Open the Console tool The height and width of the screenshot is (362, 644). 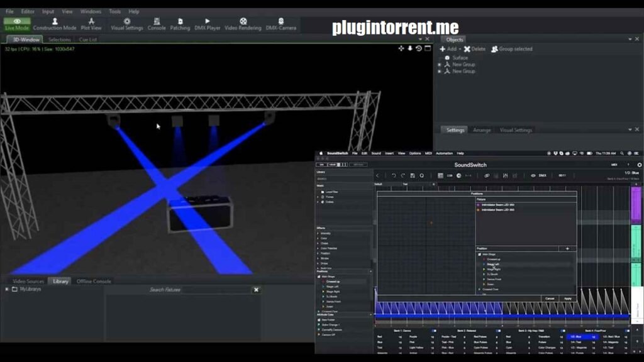(x=157, y=25)
